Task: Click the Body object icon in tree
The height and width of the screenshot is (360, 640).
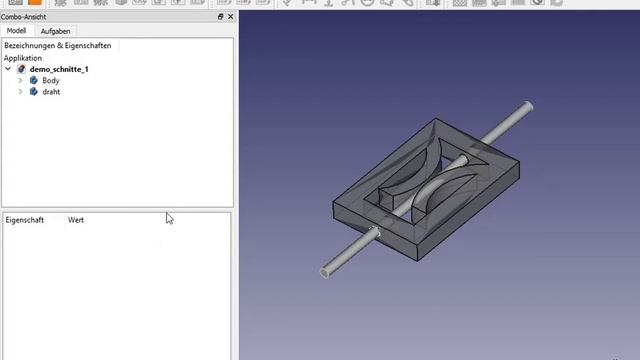Action: click(34, 80)
